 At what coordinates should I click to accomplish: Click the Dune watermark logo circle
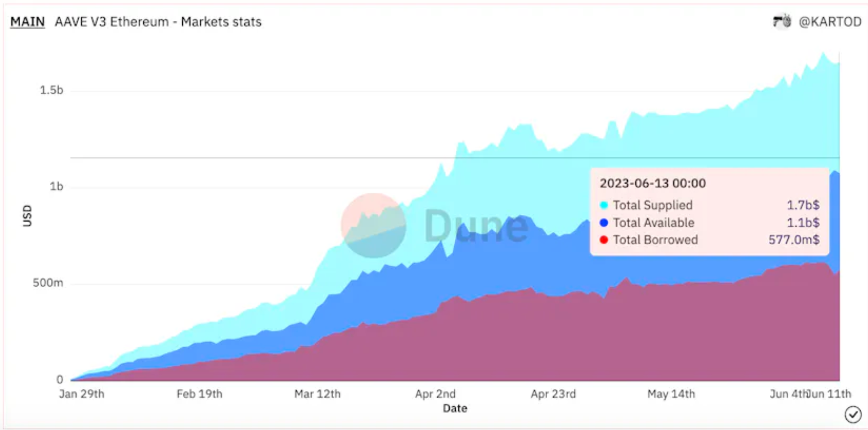(x=373, y=225)
